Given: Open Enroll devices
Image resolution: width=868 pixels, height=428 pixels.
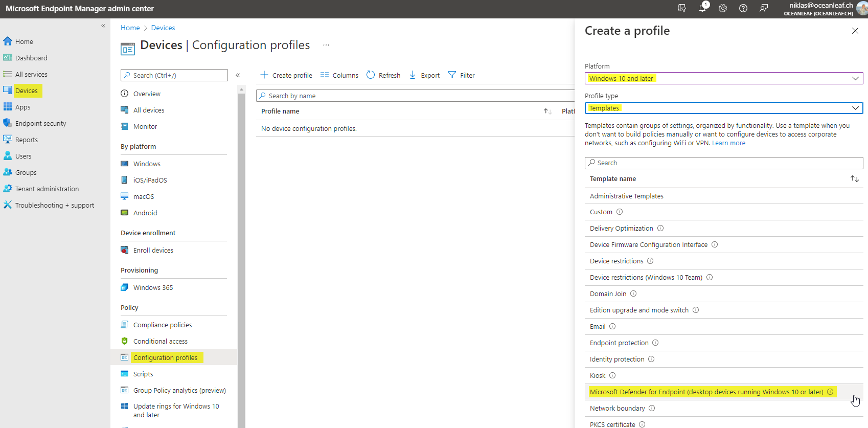Looking at the screenshot, I should coord(153,250).
